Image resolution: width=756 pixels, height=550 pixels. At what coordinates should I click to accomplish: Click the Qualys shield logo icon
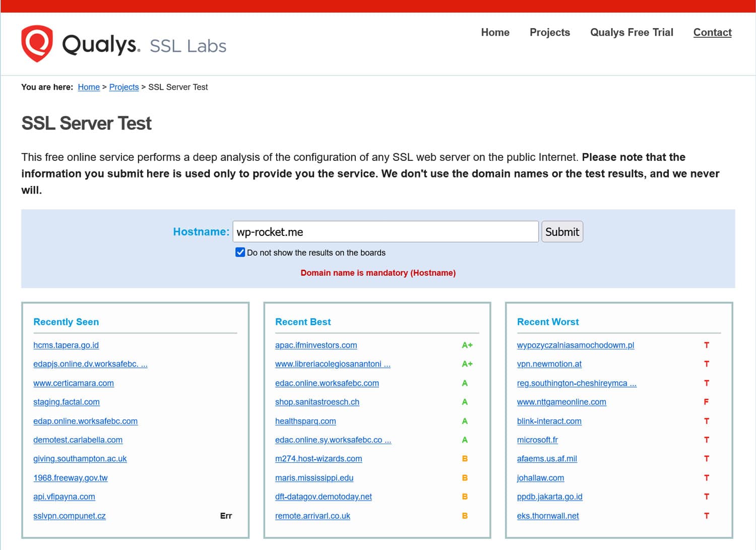tap(37, 43)
